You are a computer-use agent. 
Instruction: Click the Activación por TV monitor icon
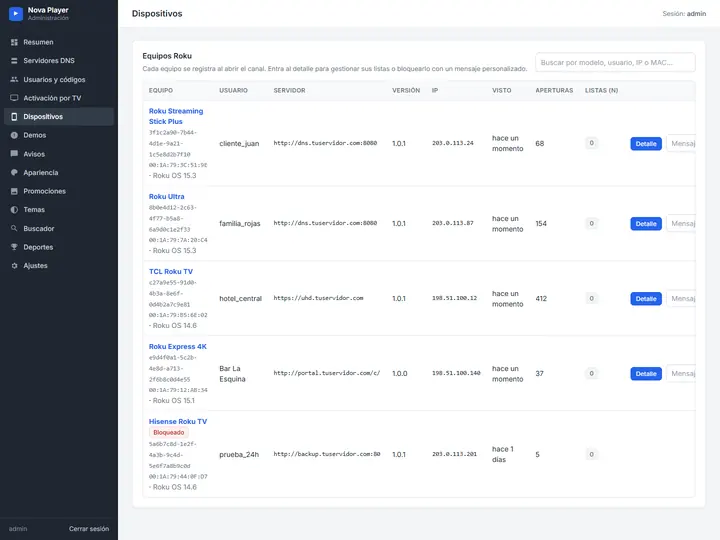14,98
